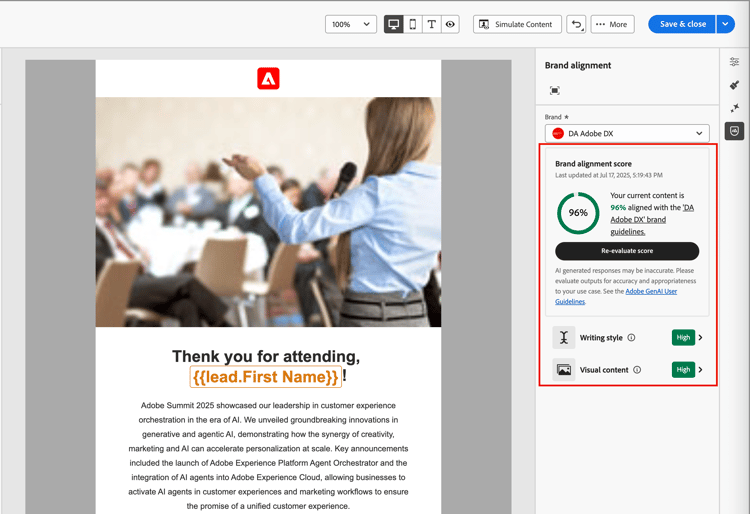Screen dimensions: 750x514
Task: Expand the Visual content chevron
Action: 701,370
